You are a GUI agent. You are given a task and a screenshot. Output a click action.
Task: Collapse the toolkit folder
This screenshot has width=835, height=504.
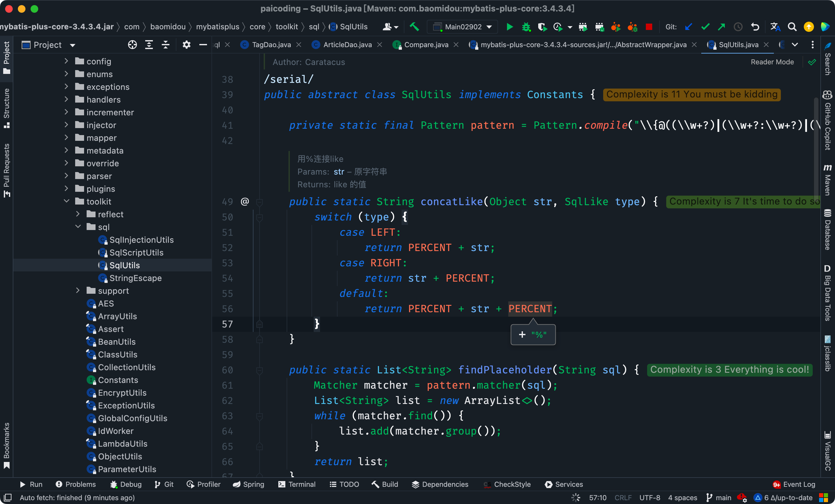(67, 201)
